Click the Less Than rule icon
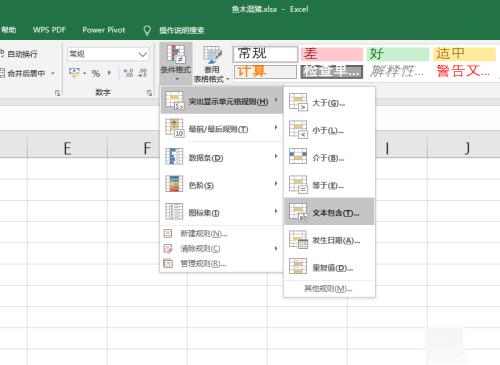This screenshot has width=500, height=365. [298, 129]
